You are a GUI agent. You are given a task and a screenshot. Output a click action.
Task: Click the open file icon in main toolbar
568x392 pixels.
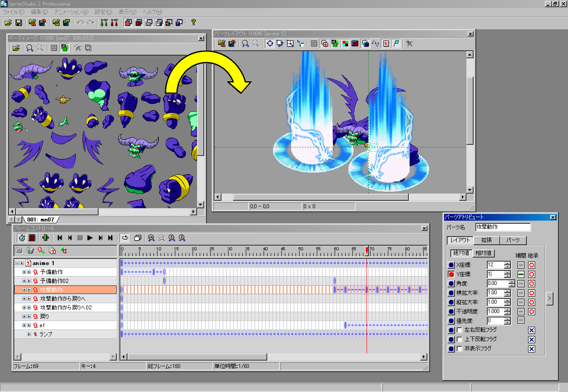(x=8, y=22)
